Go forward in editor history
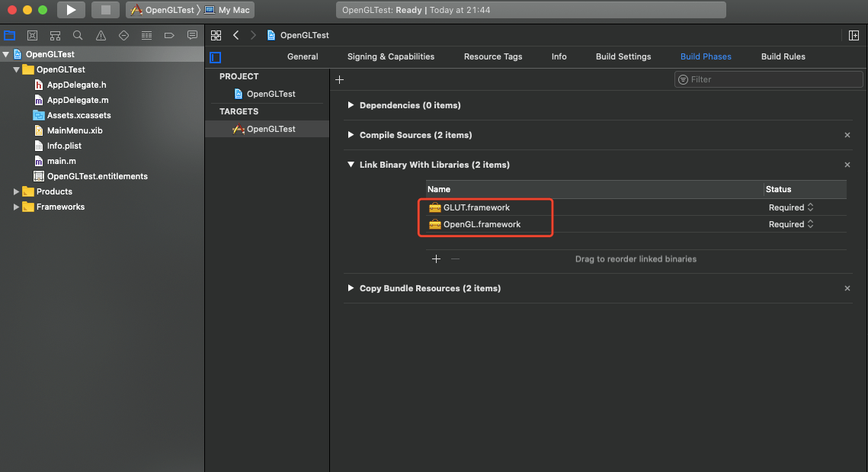The image size is (868, 472). tap(253, 35)
